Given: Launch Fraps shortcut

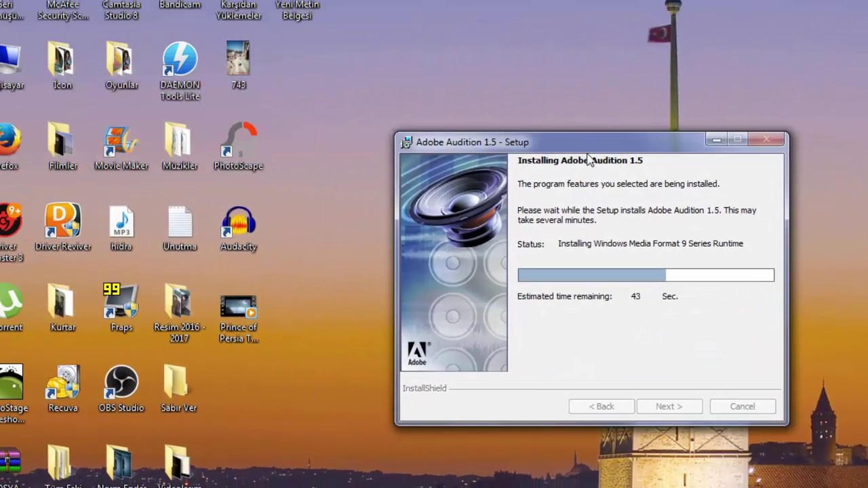Looking at the screenshot, I should tap(121, 307).
